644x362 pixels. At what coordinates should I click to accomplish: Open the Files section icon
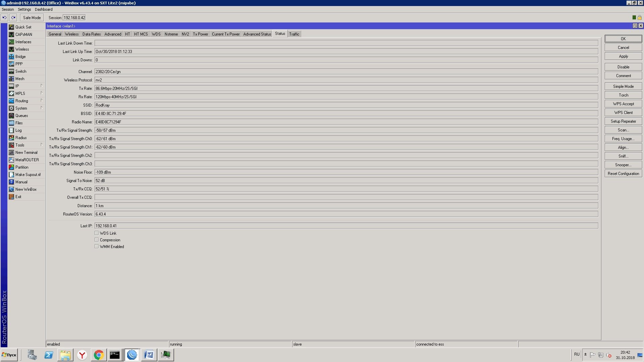point(11,123)
